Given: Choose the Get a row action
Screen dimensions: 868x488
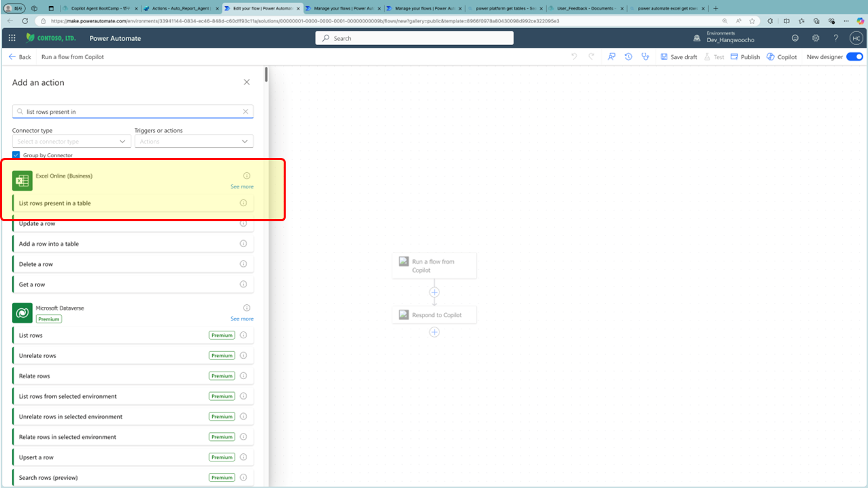Looking at the screenshot, I should 133,284.
